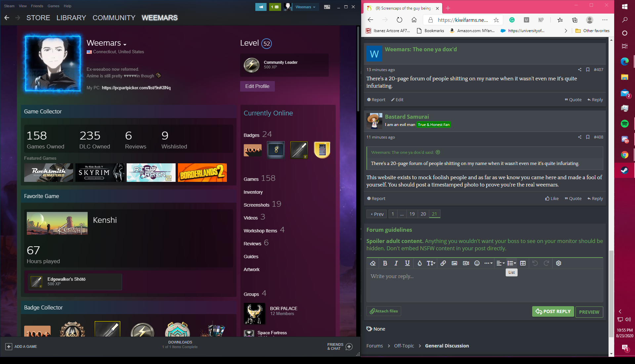Open the Steam menu
This screenshot has height=364, width=635.
coord(9,6)
